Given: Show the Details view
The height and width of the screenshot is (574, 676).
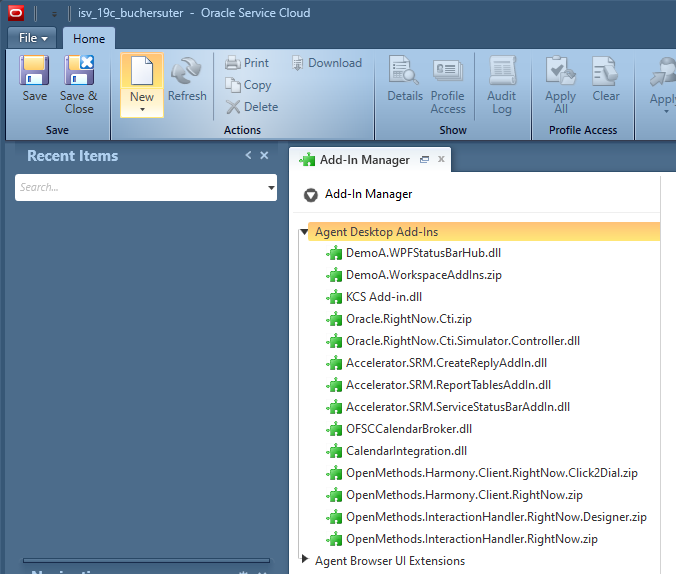Looking at the screenshot, I should point(404,78).
